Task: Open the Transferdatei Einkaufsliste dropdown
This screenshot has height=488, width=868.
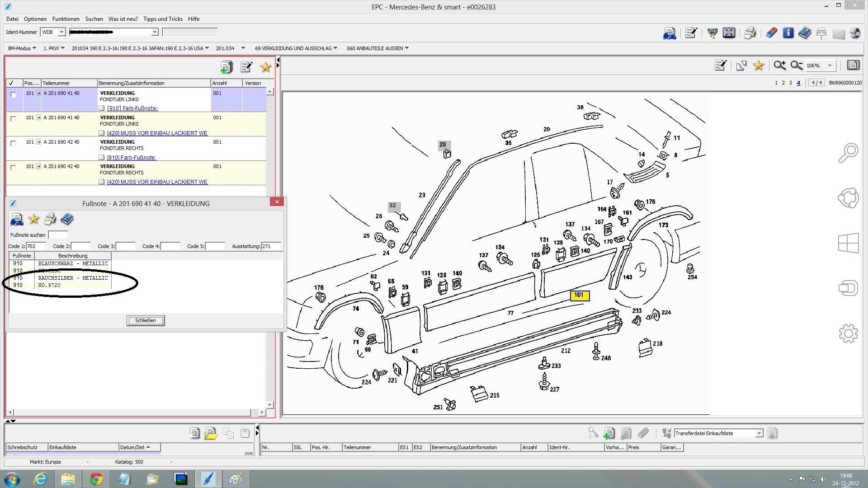Action: click(x=759, y=434)
